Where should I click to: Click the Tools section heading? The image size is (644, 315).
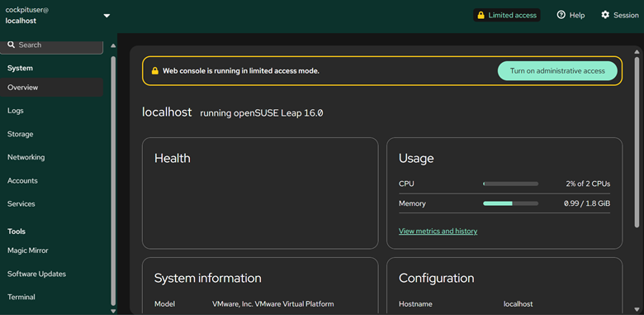[x=17, y=231]
